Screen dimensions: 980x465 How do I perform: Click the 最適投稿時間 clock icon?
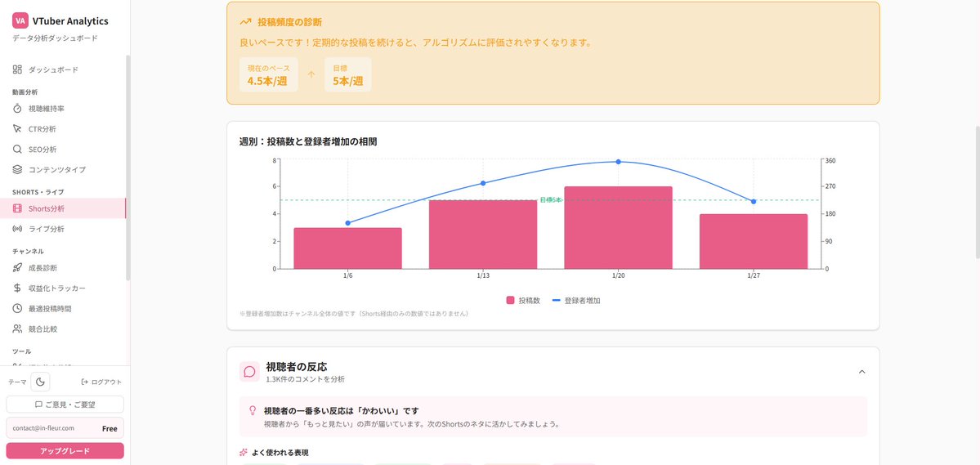pyautogui.click(x=17, y=309)
